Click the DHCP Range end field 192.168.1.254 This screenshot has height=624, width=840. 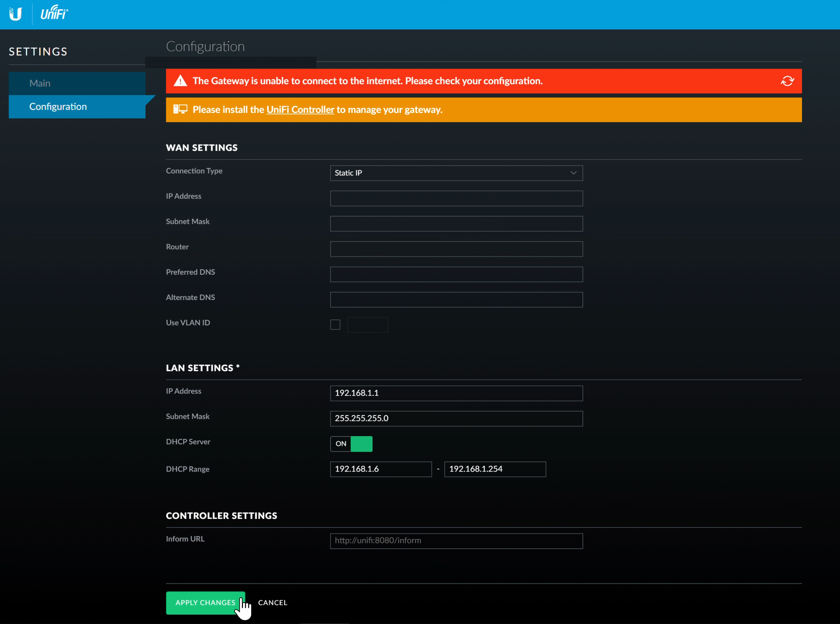495,469
